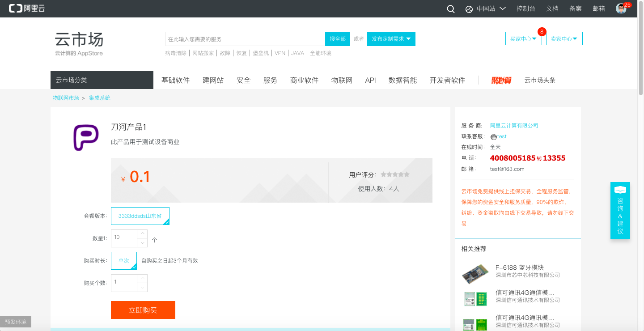Image resolution: width=644 pixels, height=331 pixels.
Task: Open the 备案 link in top bar
Action: (x=576, y=8)
